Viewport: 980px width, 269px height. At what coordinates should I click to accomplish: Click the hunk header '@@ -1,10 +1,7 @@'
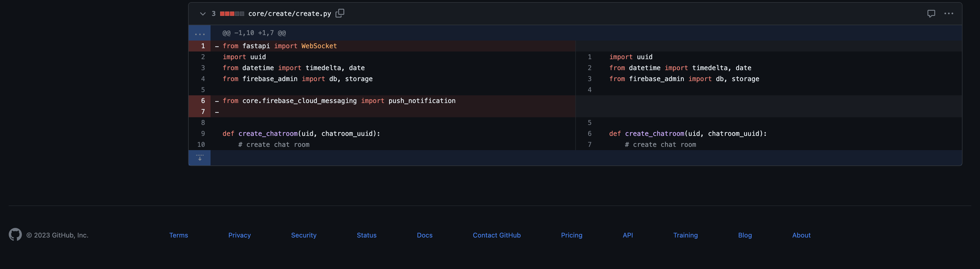pos(254,33)
